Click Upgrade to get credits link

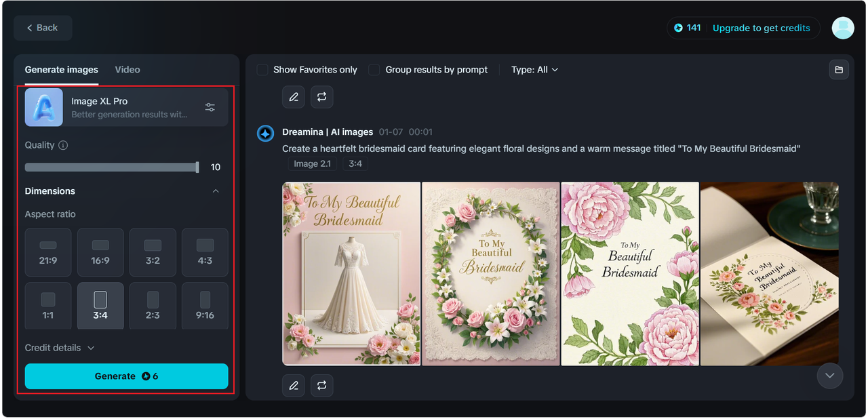[x=762, y=28]
